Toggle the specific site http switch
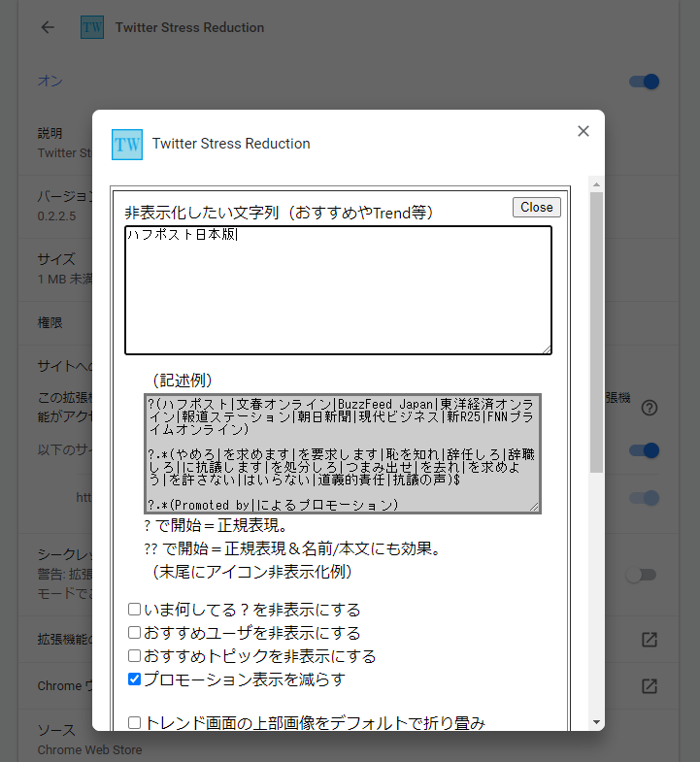Viewport: 700px width, 762px height. pos(644,498)
